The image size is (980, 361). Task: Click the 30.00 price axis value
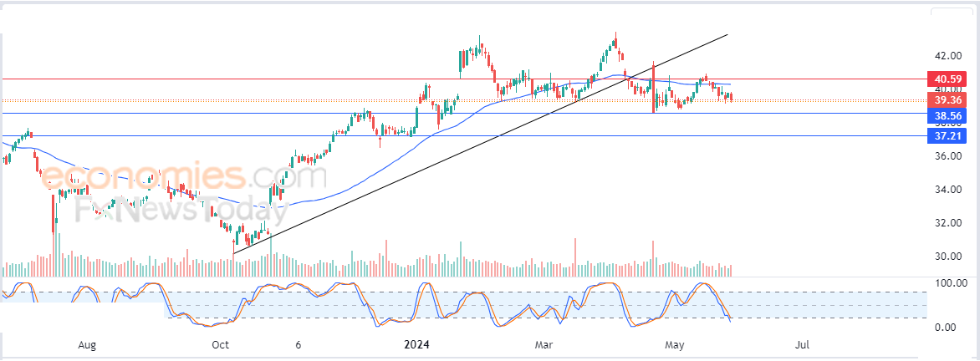(947, 256)
